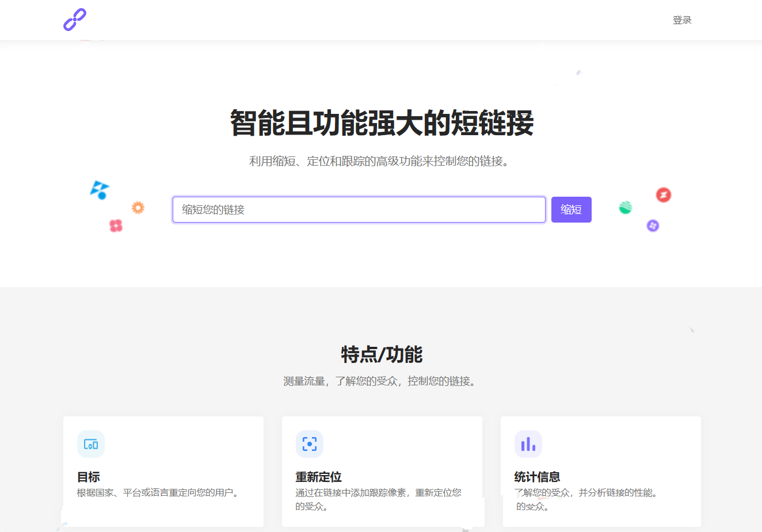Select the 重新定位 feature card
The image size is (762, 532).
tap(382, 472)
